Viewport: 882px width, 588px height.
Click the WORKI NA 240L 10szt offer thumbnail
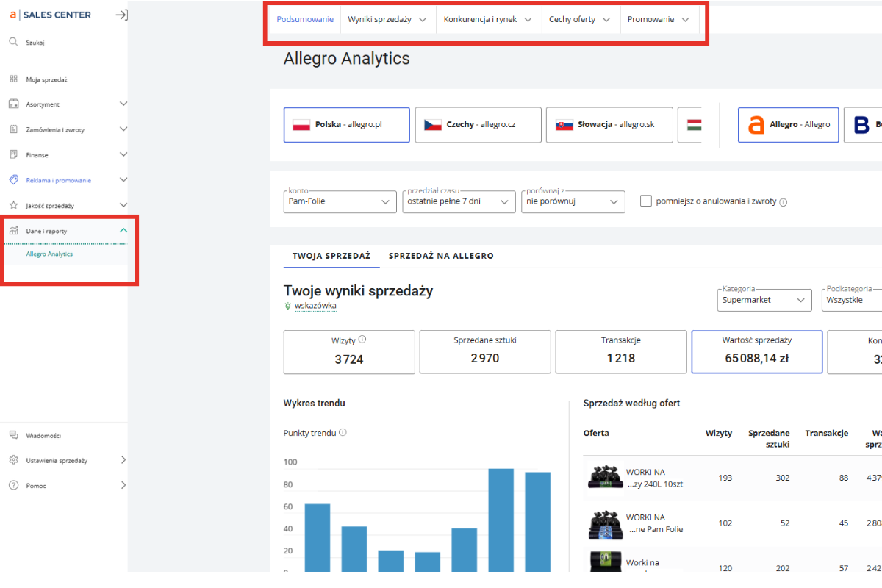coord(606,478)
